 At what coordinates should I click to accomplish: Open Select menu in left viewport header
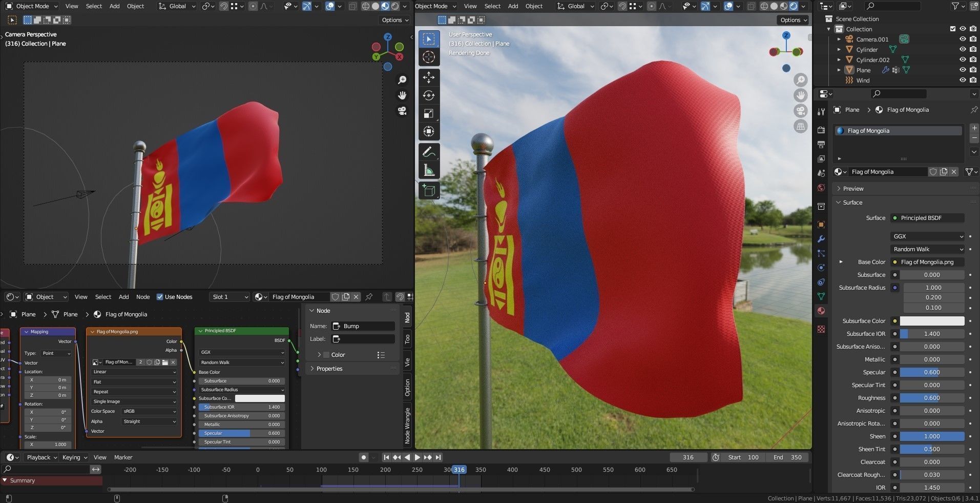click(94, 6)
